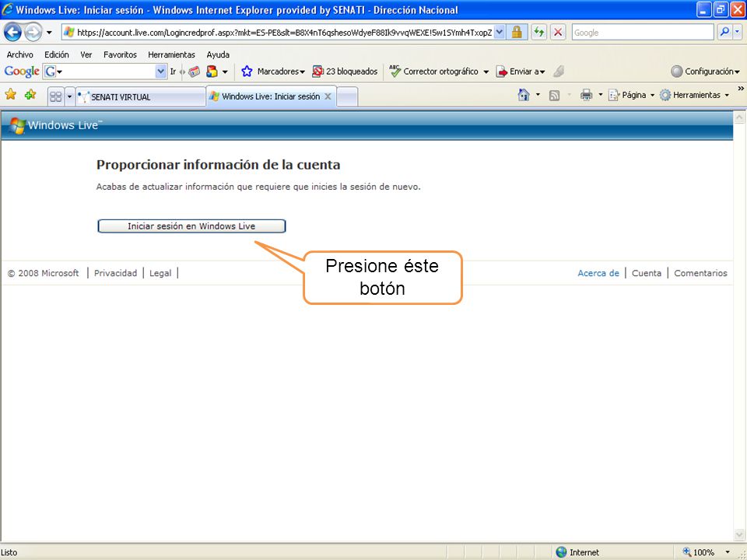Open a new blank tab
The width and height of the screenshot is (747, 560).
(x=347, y=96)
